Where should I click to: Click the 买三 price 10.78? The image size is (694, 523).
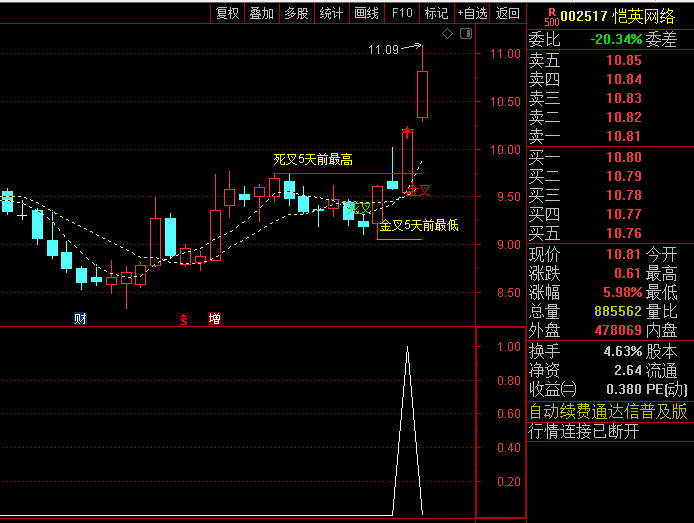pos(624,196)
